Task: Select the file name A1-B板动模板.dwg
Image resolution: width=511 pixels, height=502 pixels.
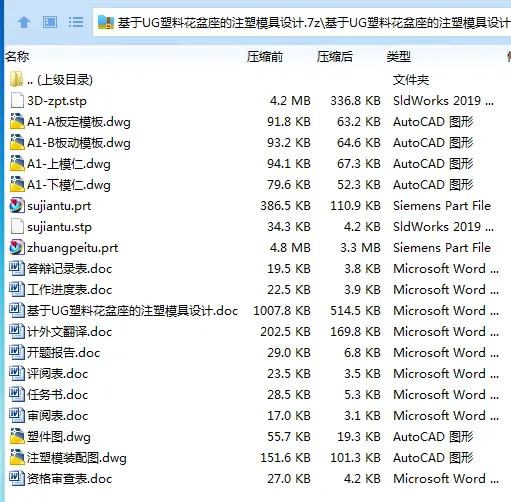Action: coord(79,143)
